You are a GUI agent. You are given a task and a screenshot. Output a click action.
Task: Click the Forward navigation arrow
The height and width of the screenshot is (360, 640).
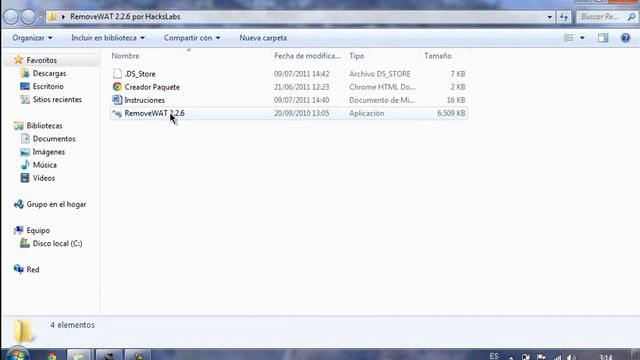tap(28, 17)
